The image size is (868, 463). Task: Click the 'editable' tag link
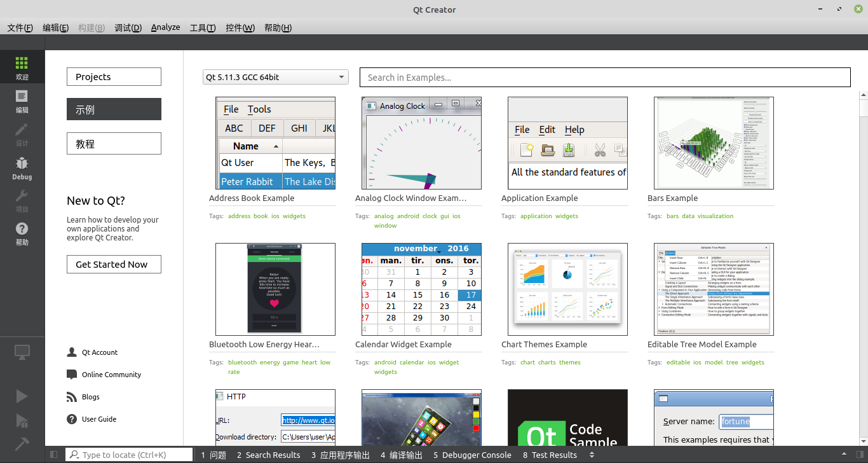pyautogui.click(x=679, y=363)
